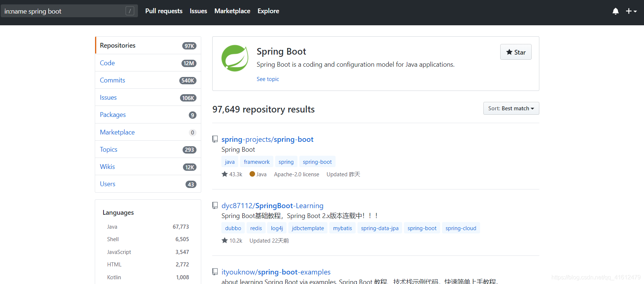Click spring-boot tag under SpringBoot-Learning repo
The image size is (644, 284).
(422, 228)
